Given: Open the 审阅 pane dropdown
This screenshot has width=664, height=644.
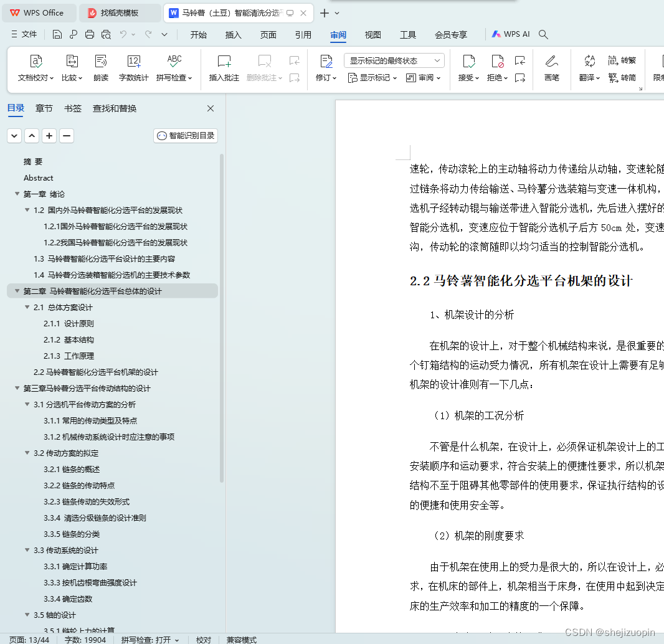Looking at the screenshot, I should click(x=423, y=78).
